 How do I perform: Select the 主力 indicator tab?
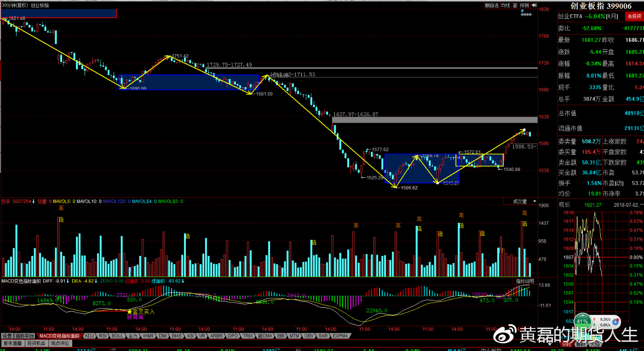pyautogui.click(x=133, y=336)
